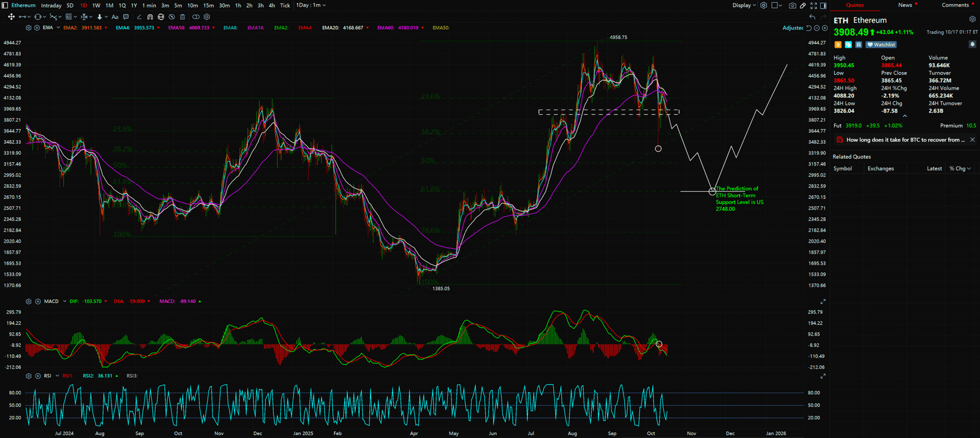Take a chart screenshot with camera icon

pyautogui.click(x=793, y=6)
